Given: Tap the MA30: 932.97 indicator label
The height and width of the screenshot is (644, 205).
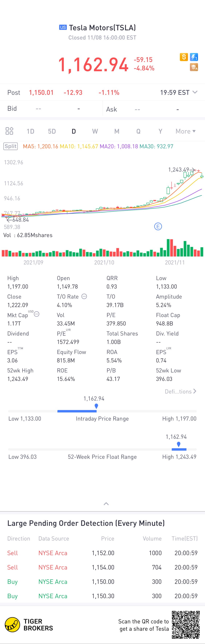Looking at the screenshot, I should [156, 147].
